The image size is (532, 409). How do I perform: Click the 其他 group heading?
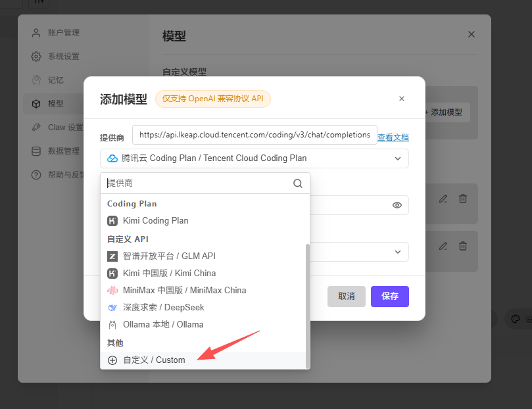click(x=115, y=343)
